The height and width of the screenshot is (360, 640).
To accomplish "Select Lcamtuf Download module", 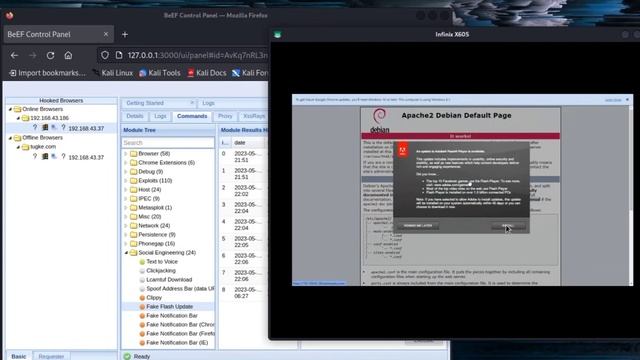I will 169,280.
